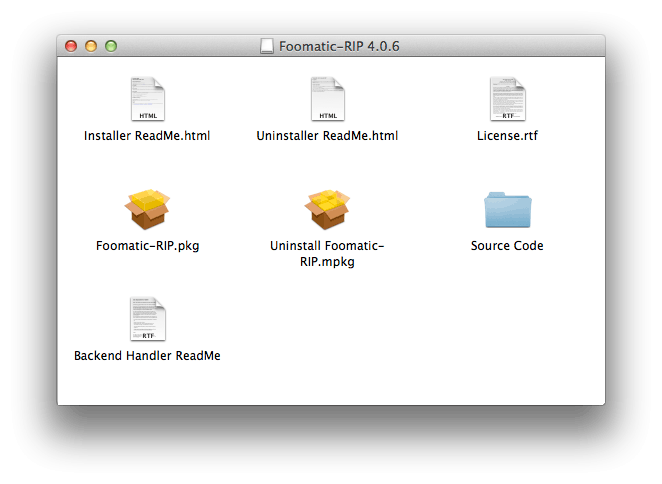The height and width of the screenshot is (484, 662).
Task: Select the Uninstall Foomatic-RIP.mpkg package icon
Action: [x=327, y=209]
